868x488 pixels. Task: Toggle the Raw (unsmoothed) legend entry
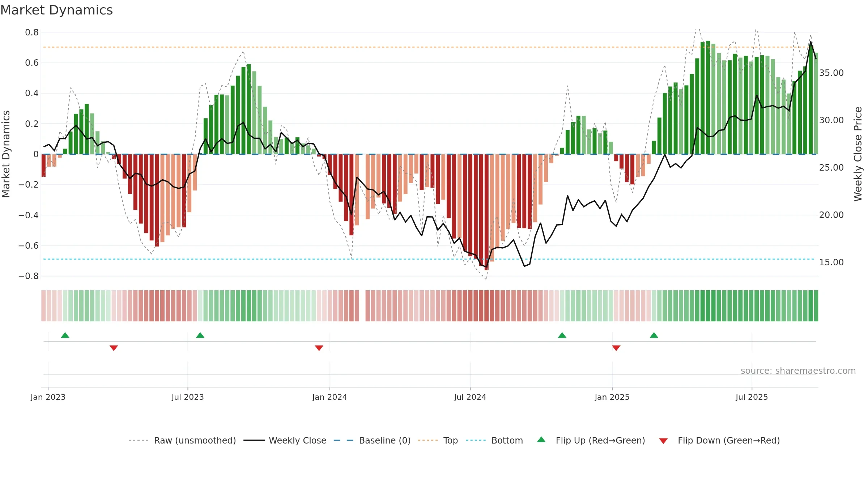(182, 440)
